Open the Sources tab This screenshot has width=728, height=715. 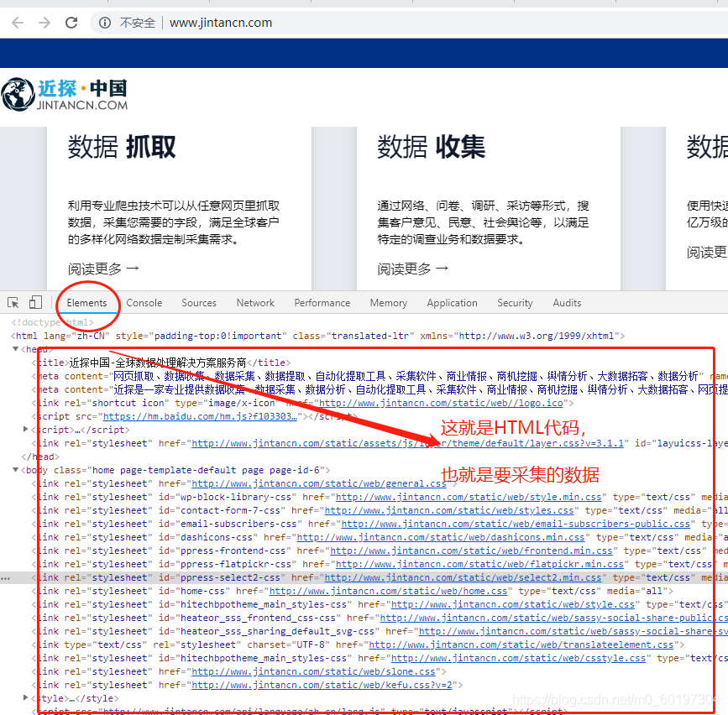click(199, 302)
